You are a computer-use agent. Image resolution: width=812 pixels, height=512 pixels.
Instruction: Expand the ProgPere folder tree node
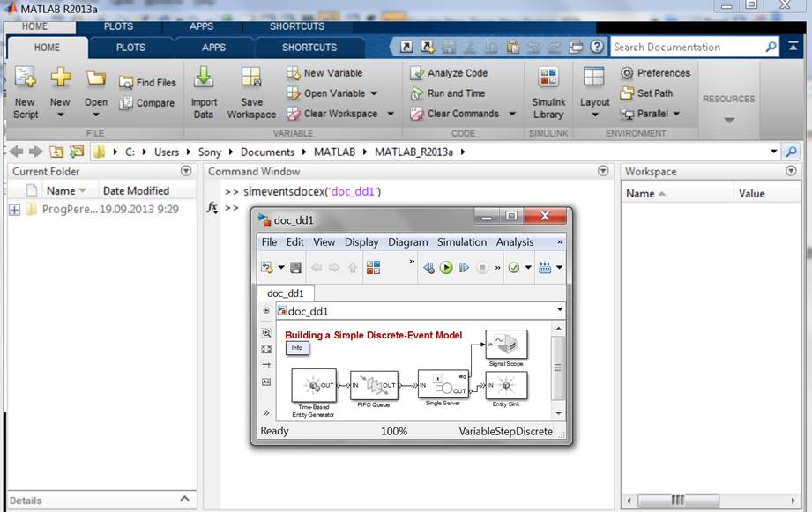(14, 210)
